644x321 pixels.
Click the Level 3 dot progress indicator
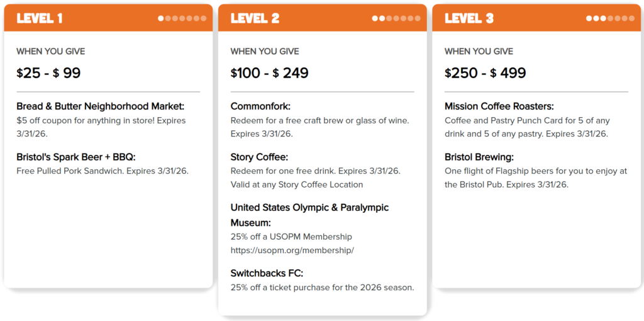coord(610,18)
